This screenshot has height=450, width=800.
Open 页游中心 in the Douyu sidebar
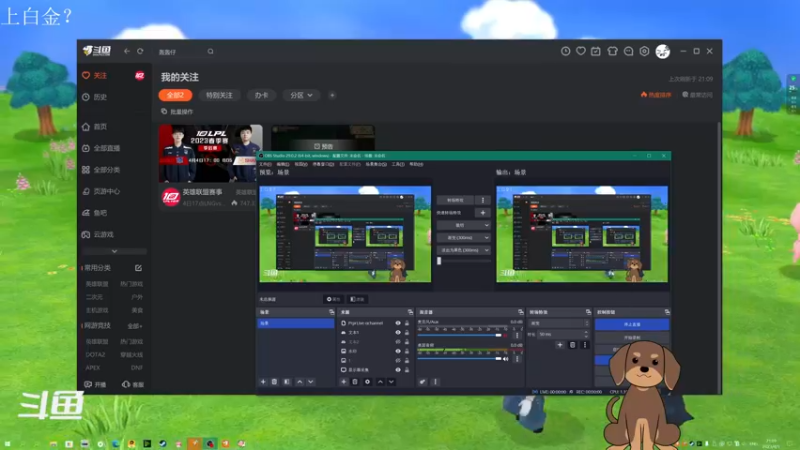(101, 191)
